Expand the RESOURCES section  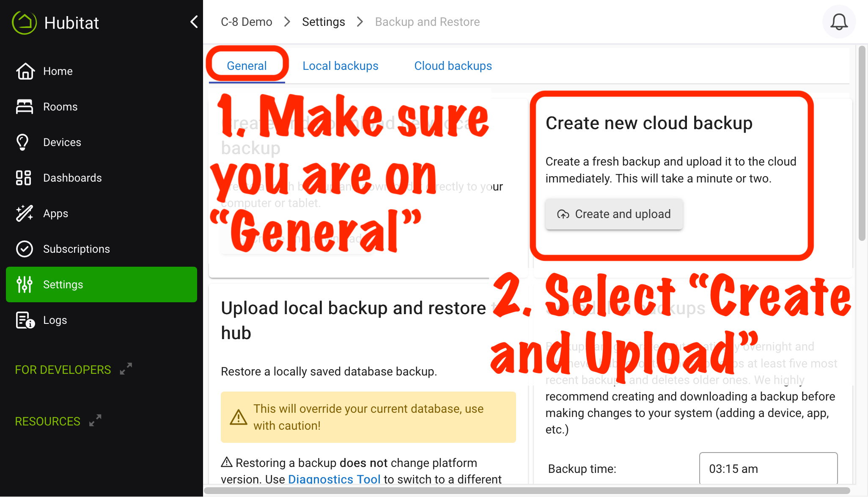click(x=48, y=421)
